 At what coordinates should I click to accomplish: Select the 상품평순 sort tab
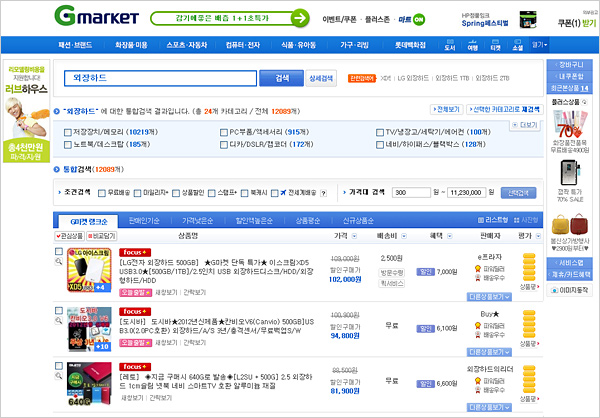coord(307,221)
